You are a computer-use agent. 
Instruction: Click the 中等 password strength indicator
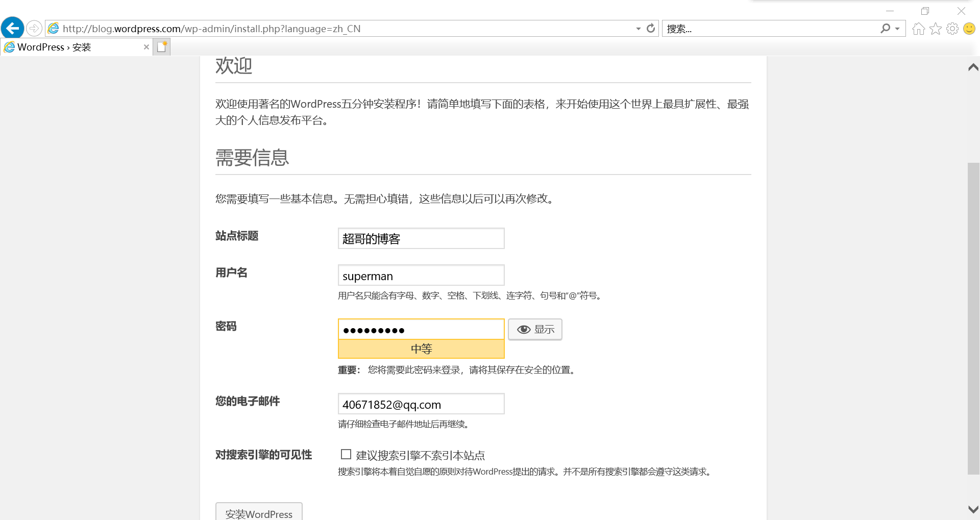coord(421,349)
